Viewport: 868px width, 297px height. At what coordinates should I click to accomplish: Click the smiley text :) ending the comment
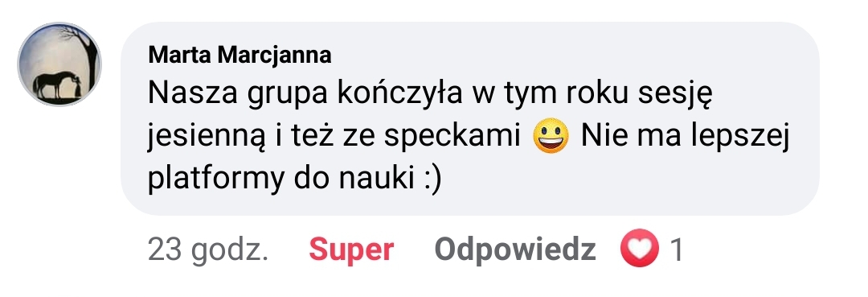pyautogui.click(x=433, y=180)
